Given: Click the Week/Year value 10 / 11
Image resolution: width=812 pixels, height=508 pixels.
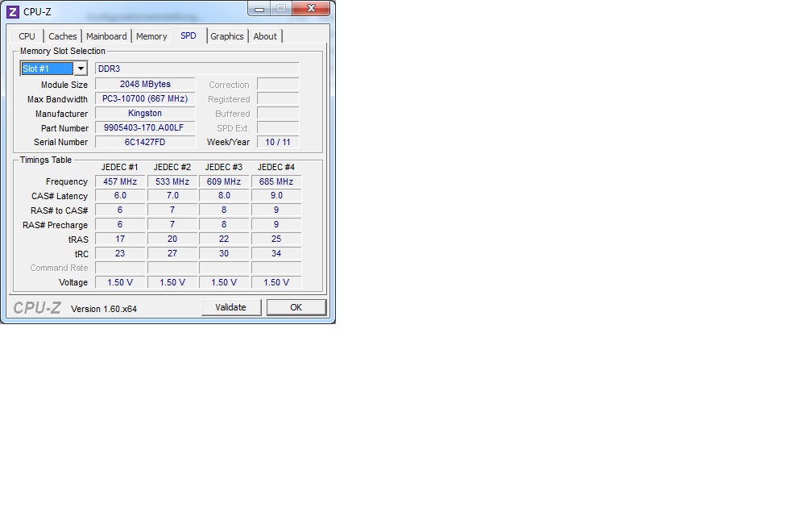Looking at the screenshot, I should (x=278, y=142).
